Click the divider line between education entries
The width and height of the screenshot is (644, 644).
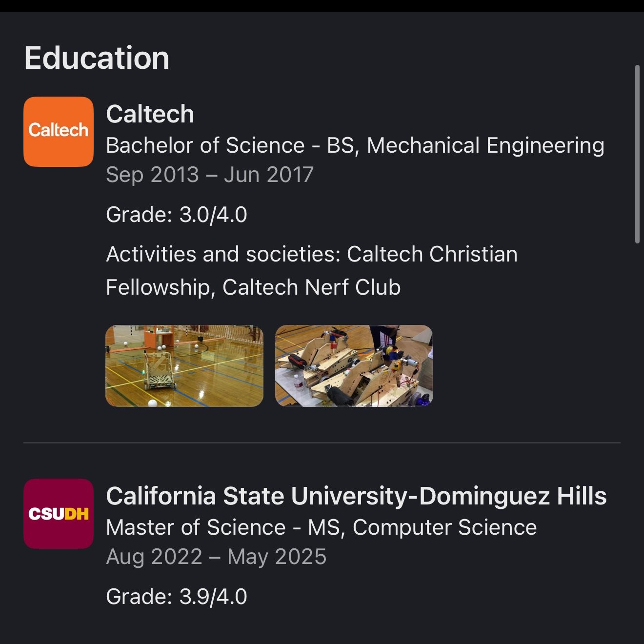point(322,443)
